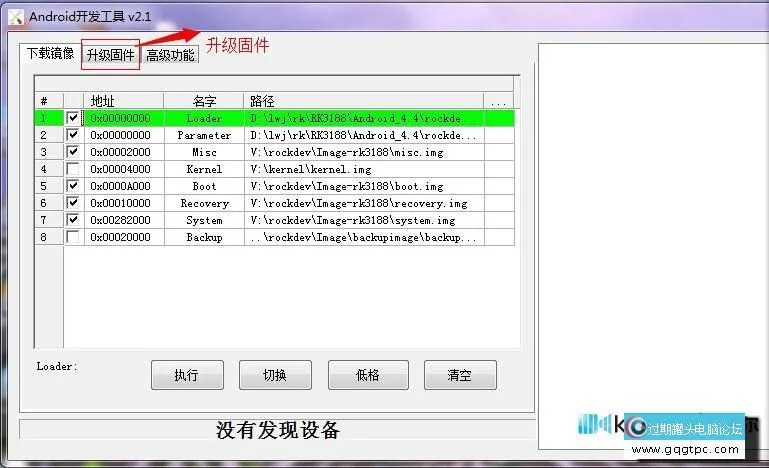The width and height of the screenshot is (769, 468).
Task: Uncheck the Recovery row checkbox
Action: click(x=73, y=203)
